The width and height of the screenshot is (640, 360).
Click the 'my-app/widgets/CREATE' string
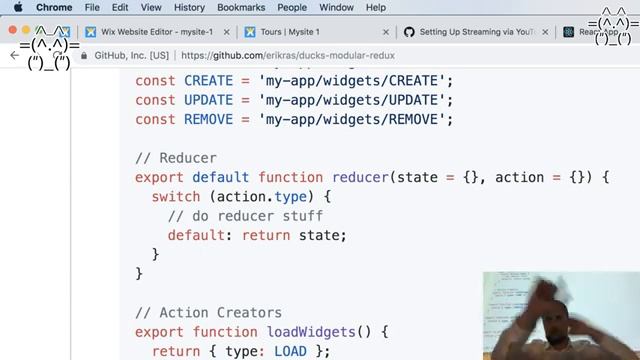pos(351,81)
